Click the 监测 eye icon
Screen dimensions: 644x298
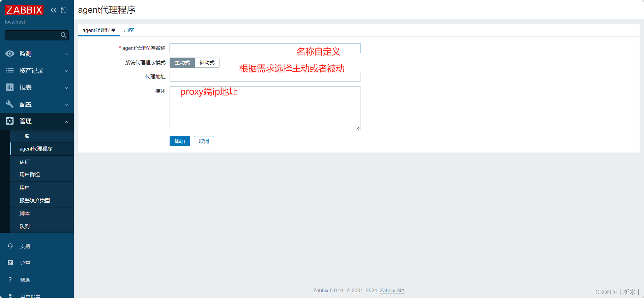(10, 54)
